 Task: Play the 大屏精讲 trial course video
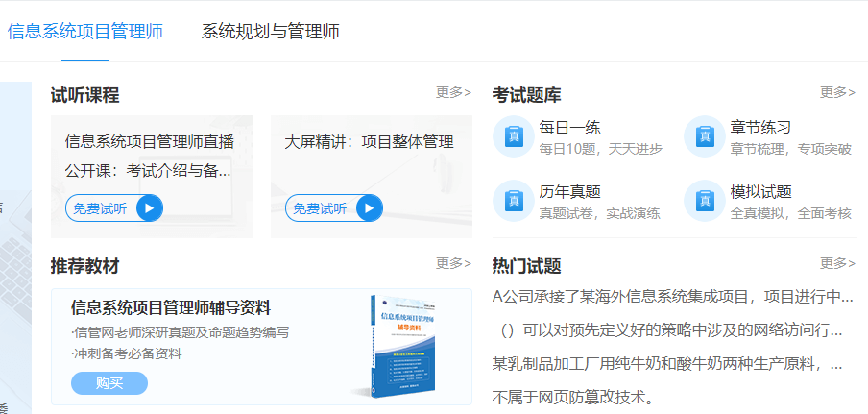click(369, 208)
